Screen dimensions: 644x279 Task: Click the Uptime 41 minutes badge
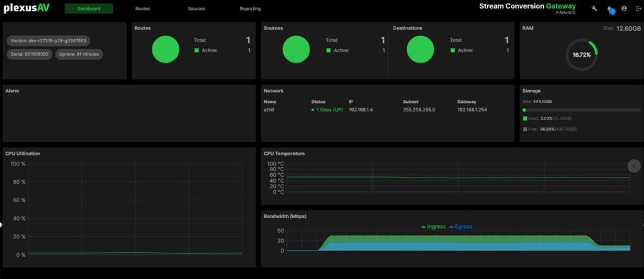(79, 54)
